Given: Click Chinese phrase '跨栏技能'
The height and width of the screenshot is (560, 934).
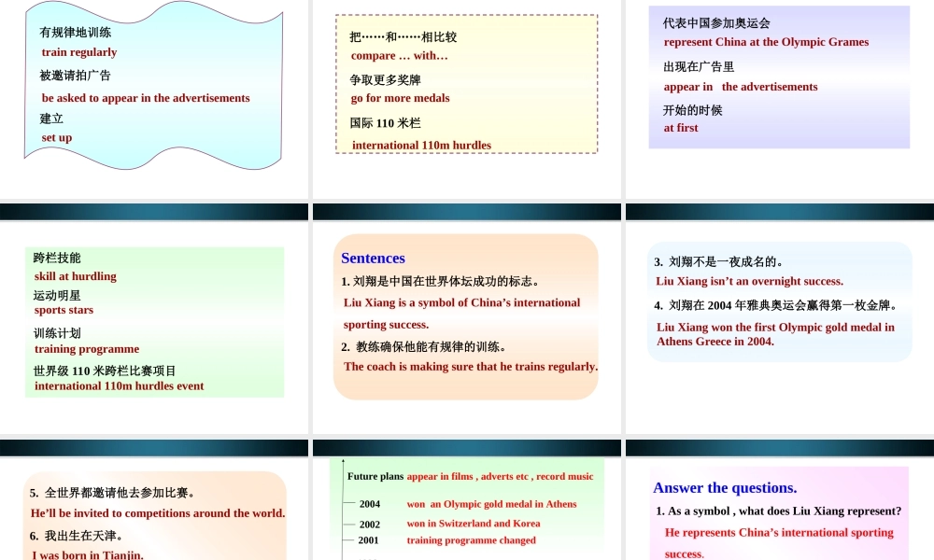Looking at the screenshot, I should coord(57,258).
